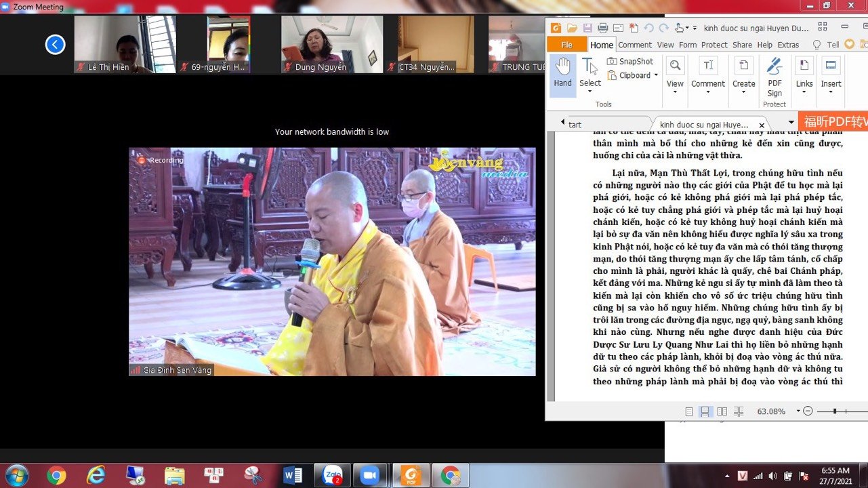868x488 pixels.
Task: Click the zoom out minus icon
Action: [808, 411]
